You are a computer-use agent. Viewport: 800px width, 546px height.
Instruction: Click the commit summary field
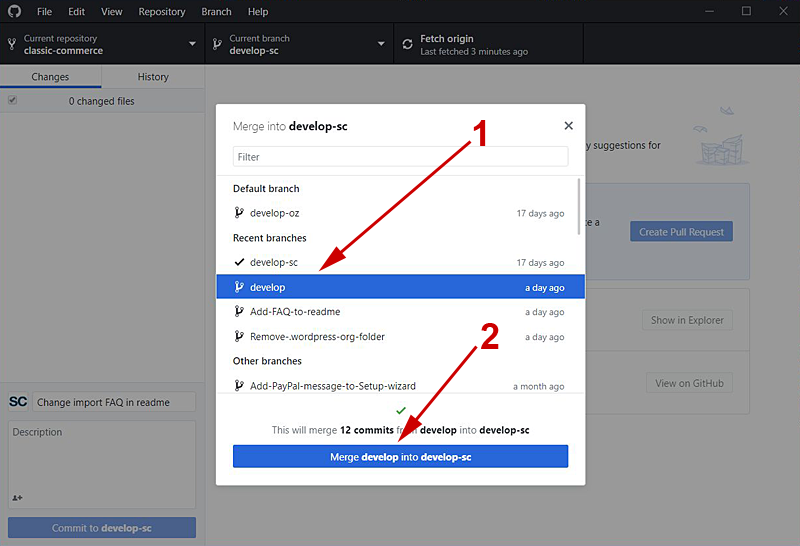(114, 402)
